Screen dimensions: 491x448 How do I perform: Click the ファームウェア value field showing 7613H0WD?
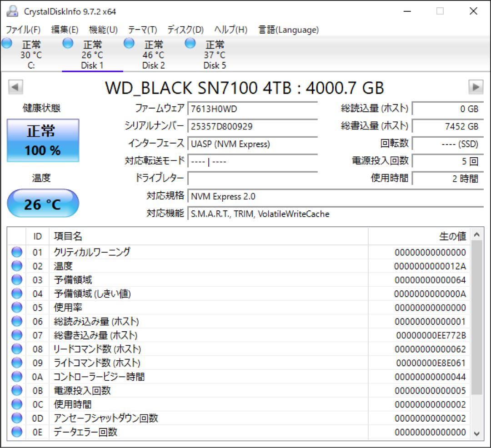click(252, 109)
